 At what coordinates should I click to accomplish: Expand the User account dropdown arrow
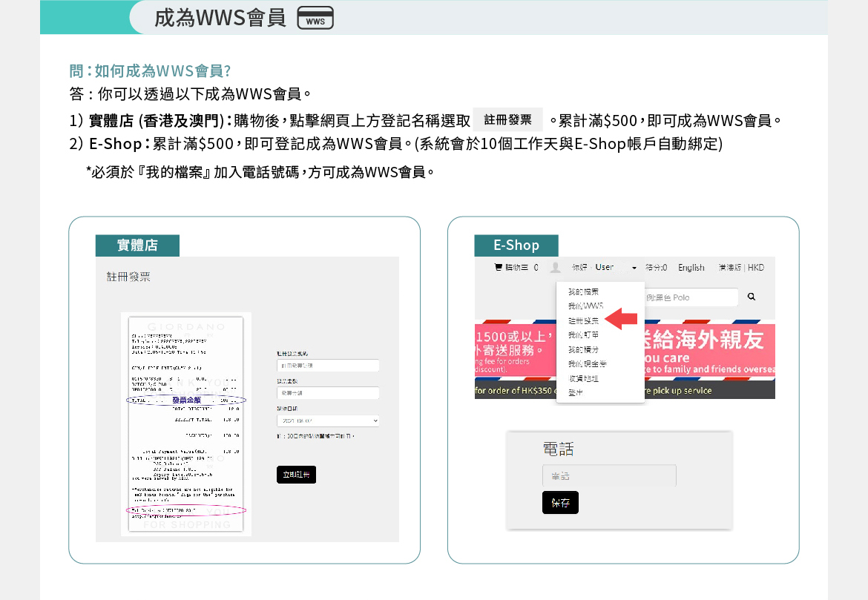[x=634, y=268]
